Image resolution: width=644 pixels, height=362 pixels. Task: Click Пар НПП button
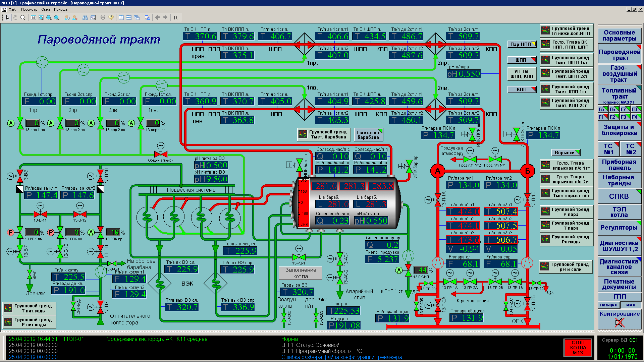pyautogui.click(x=522, y=44)
